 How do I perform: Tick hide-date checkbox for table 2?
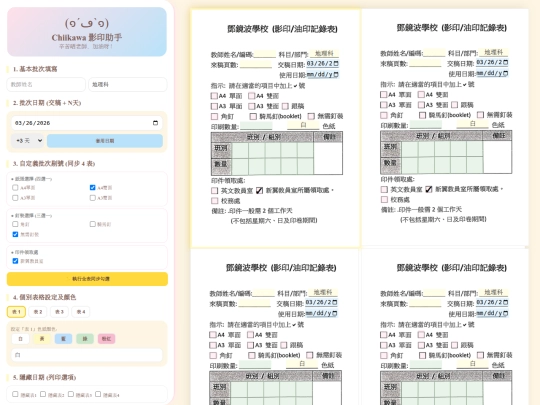[x=43, y=394]
